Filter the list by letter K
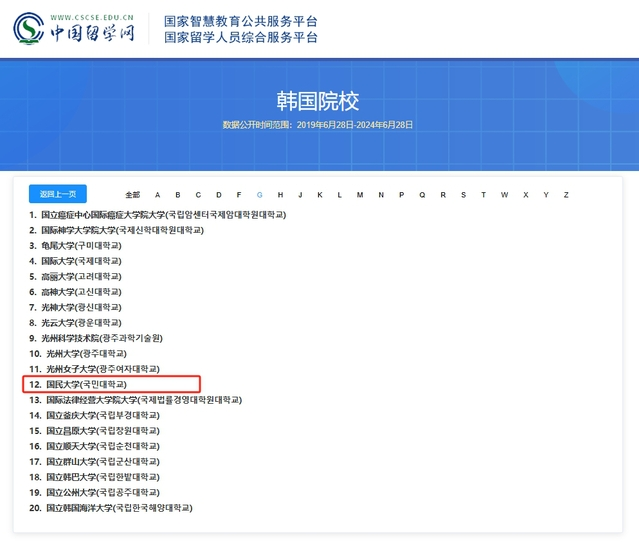This screenshot has height=542, width=639. tap(319, 195)
